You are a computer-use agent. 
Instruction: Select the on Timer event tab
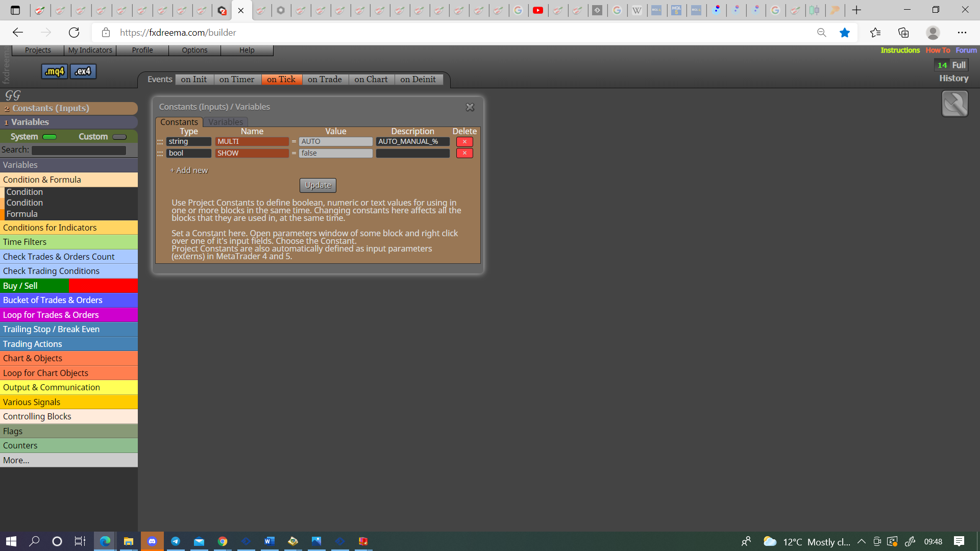pos(237,80)
